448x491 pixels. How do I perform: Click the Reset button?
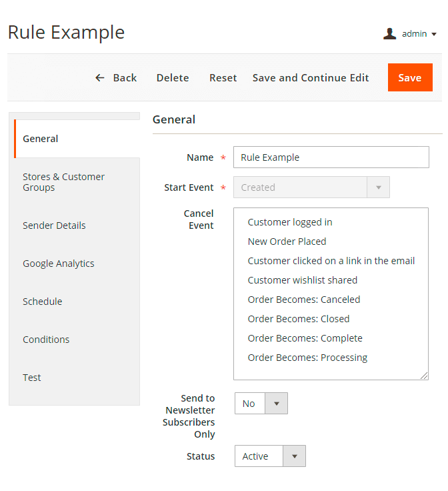click(x=223, y=78)
